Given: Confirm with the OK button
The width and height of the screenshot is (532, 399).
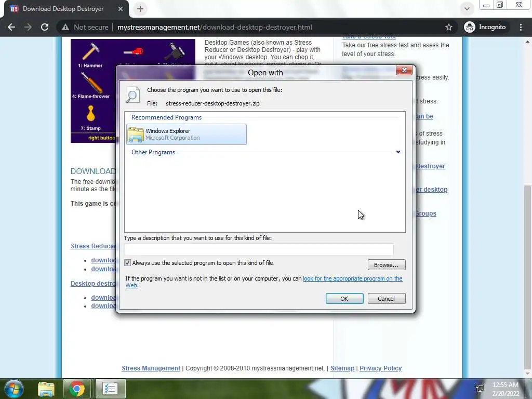Looking at the screenshot, I should [x=344, y=299].
